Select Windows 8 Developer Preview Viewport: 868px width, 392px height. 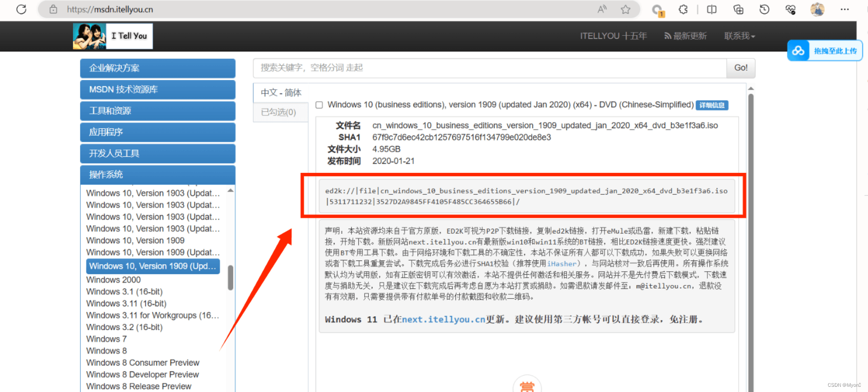coord(143,374)
